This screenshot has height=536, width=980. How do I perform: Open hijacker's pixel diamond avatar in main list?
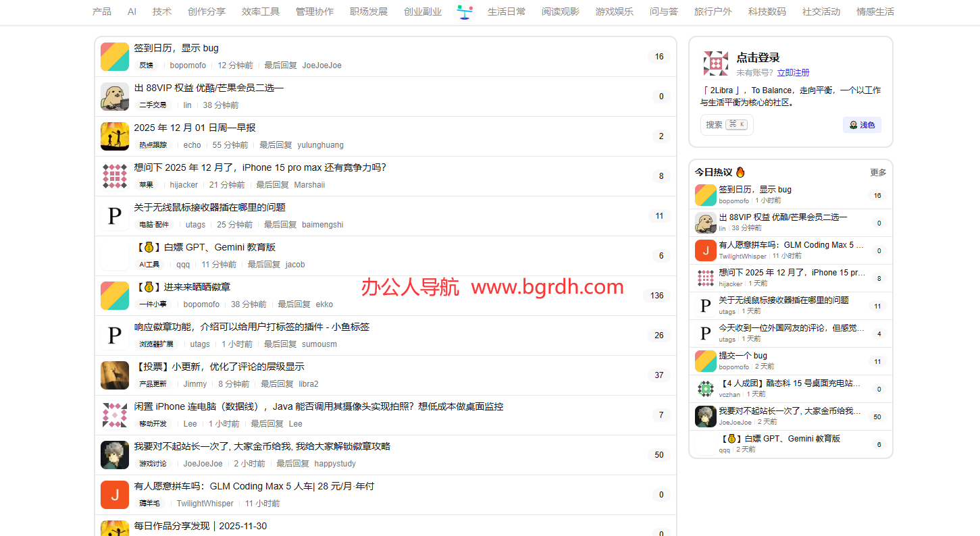point(115,176)
